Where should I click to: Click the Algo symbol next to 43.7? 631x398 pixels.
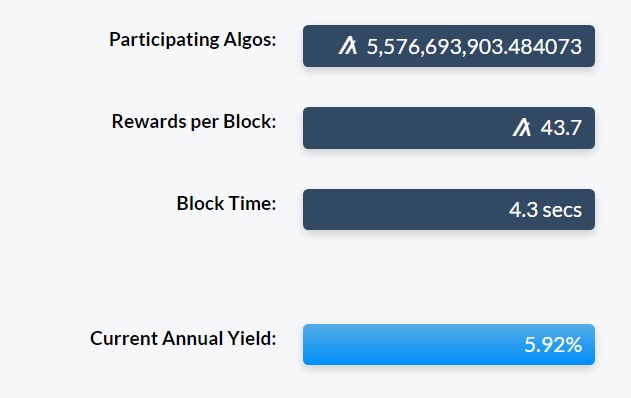pos(522,127)
